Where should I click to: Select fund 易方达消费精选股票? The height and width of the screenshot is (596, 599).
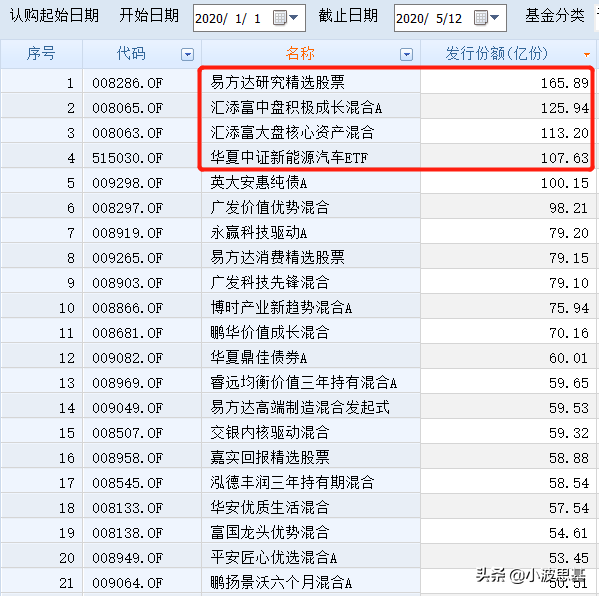point(278,258)
